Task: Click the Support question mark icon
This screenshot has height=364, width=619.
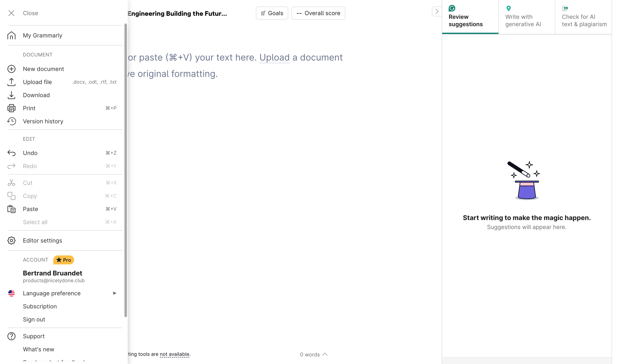Action: (x=11, y=336)
